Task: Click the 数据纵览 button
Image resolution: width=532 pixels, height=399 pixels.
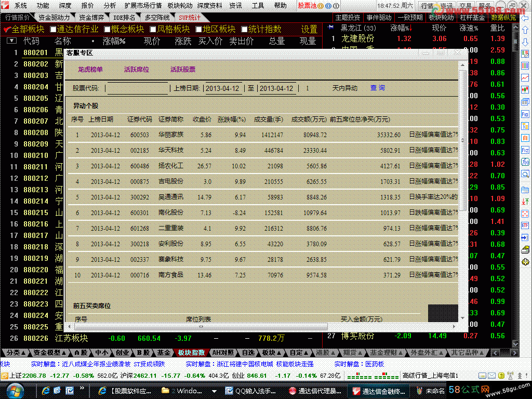Action: [503, 18]
